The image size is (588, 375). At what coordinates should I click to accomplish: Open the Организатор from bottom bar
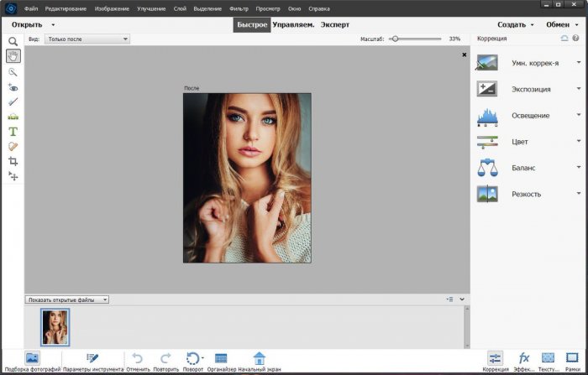coord(221,358)
